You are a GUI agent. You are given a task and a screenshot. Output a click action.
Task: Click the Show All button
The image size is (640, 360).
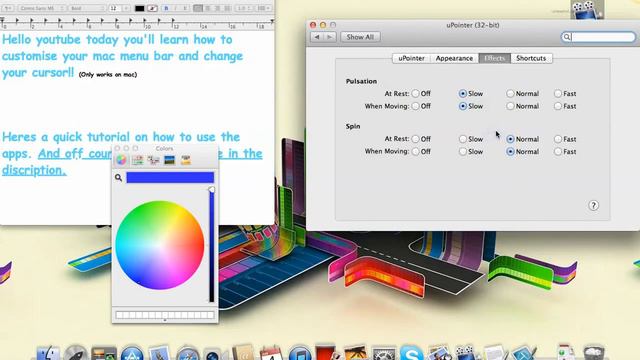coord(360,37)
